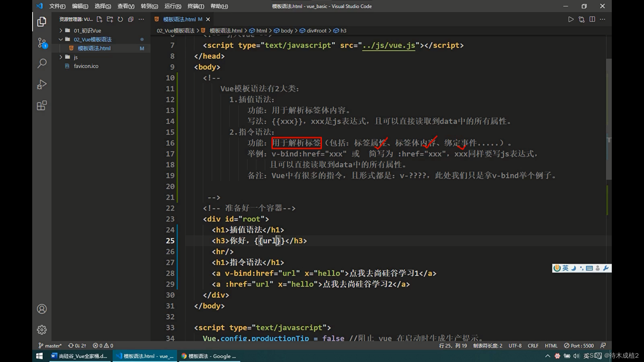Open the Extensions view
The width and height of the screenshot is (644, 362).
42,106
